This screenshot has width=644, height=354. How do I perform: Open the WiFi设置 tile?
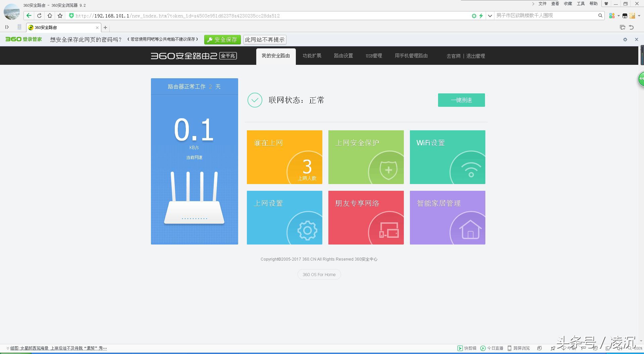447,157
